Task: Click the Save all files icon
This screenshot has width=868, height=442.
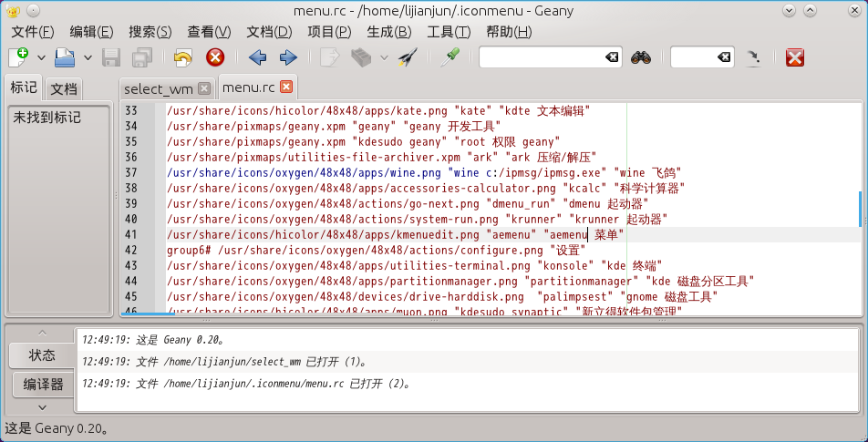Action: coord(142,57)
